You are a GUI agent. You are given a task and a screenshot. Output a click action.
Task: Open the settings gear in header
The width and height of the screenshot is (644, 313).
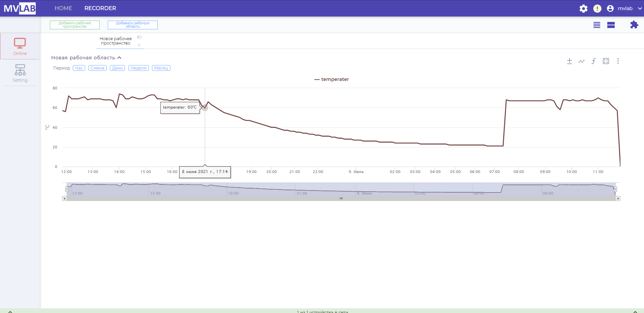point(583,8)
